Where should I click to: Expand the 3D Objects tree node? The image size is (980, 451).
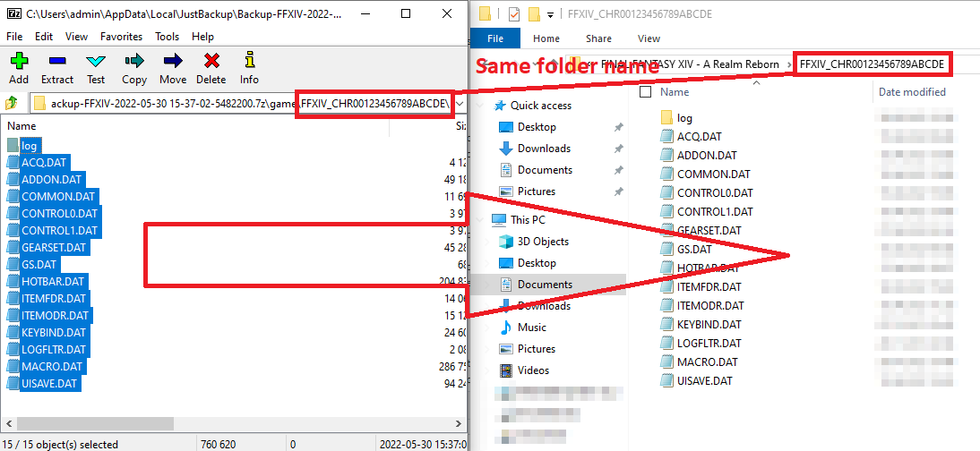click(487, 242)
